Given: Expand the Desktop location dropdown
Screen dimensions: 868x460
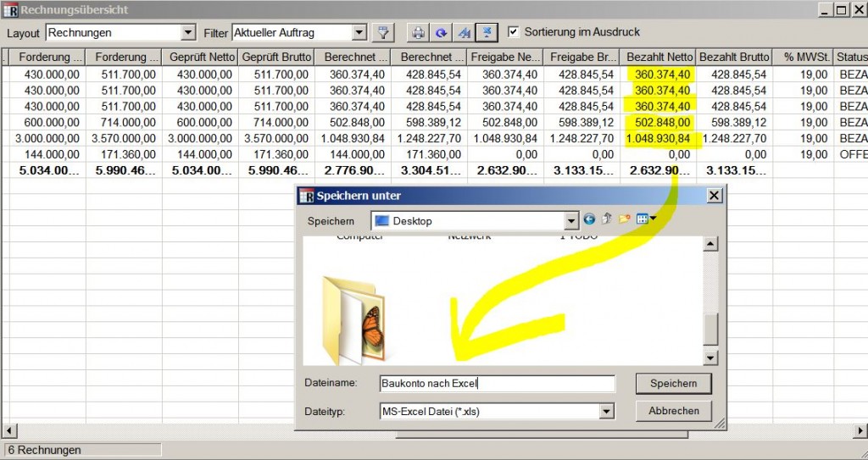Looking at the screenshot, I should [571, 221].
